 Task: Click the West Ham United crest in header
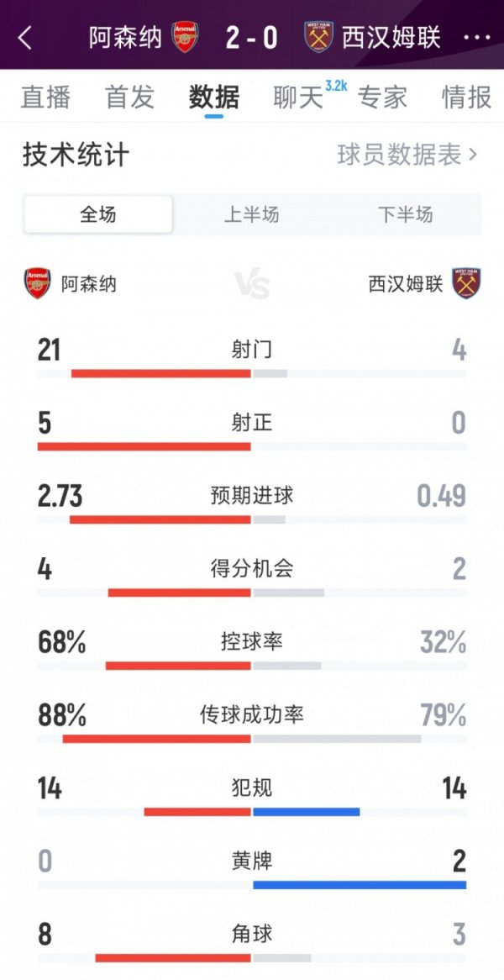(315, 38)
